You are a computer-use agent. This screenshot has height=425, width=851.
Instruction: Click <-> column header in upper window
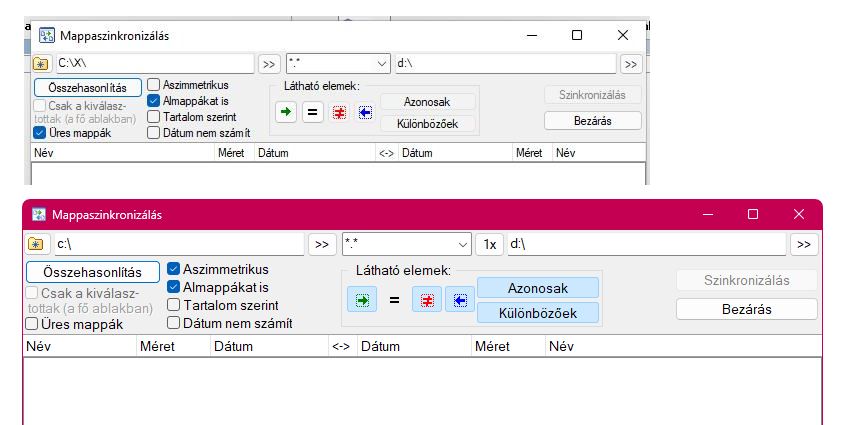[x=386, y=153]
